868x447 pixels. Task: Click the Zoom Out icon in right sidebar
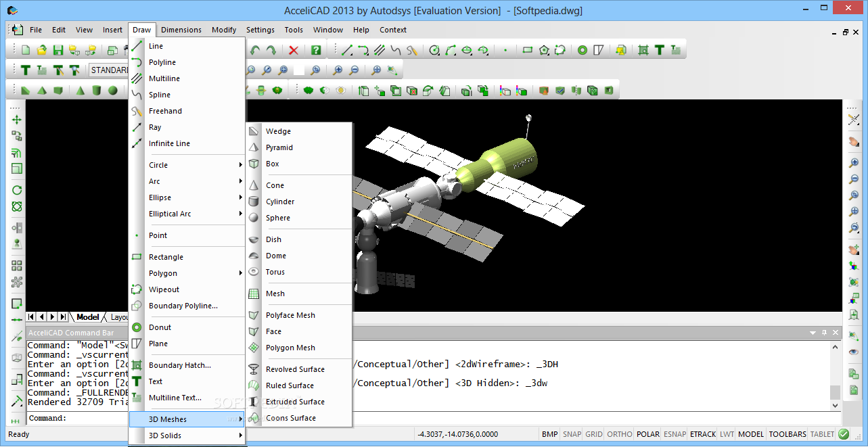click(854, 179)
